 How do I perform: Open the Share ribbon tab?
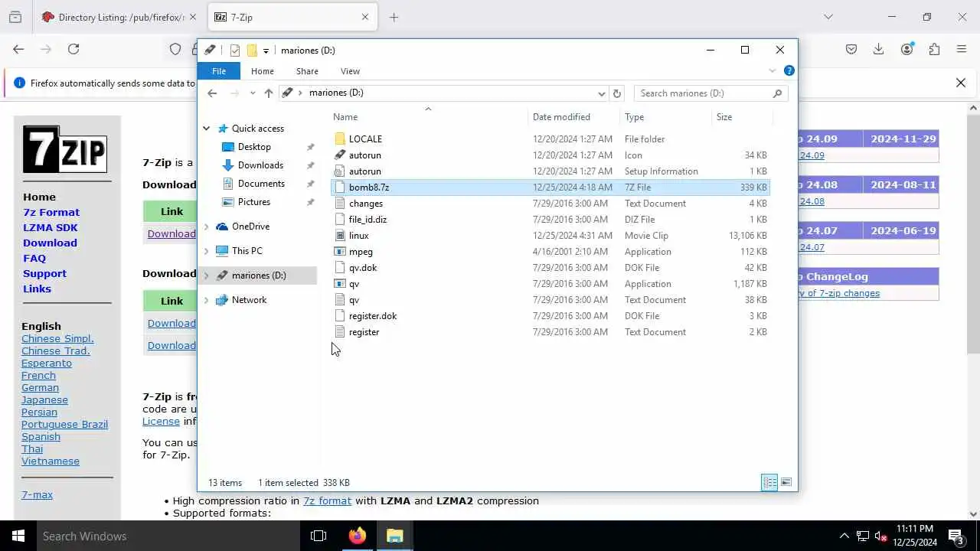307,70
